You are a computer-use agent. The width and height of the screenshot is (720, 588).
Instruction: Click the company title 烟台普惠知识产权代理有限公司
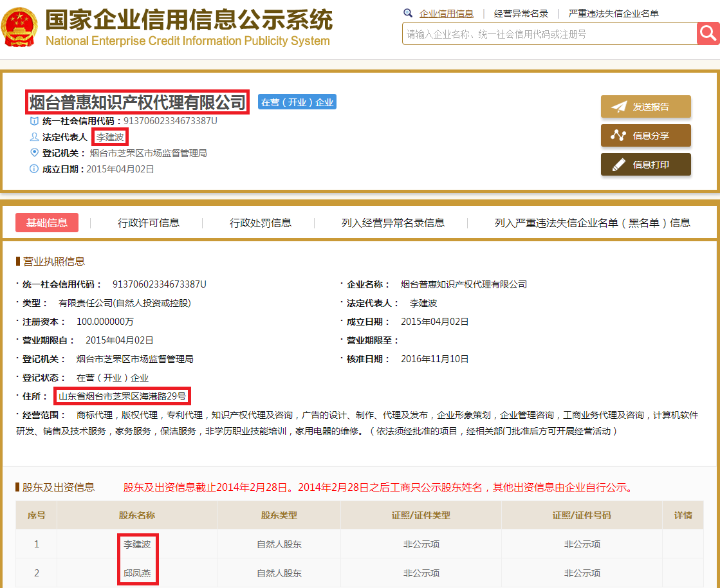[137, 102]
